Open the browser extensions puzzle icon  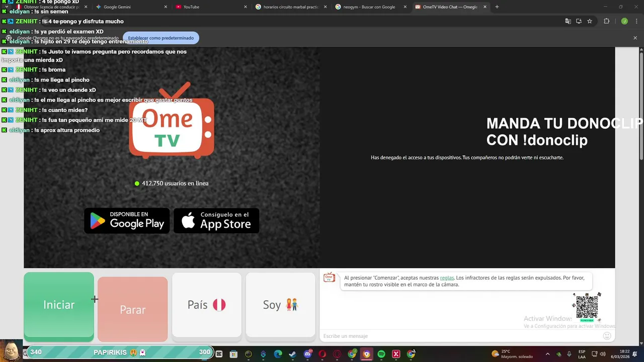coord(606,21)
